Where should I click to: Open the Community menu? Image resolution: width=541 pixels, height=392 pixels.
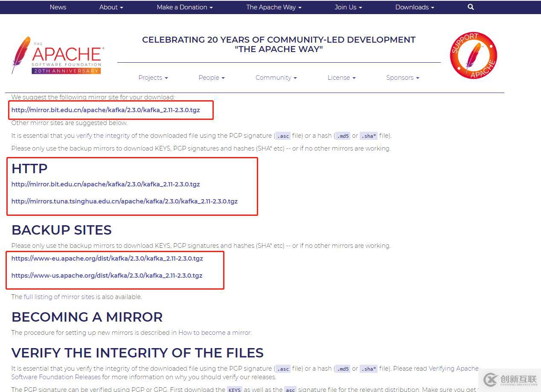click(x=276, y=78)
